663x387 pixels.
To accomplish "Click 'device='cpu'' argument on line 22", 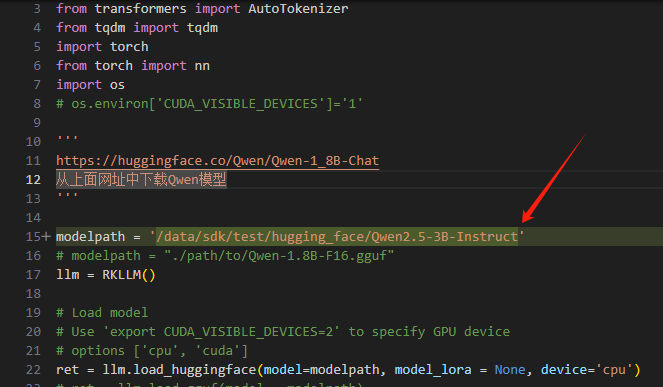I will (x=587, y=370).
